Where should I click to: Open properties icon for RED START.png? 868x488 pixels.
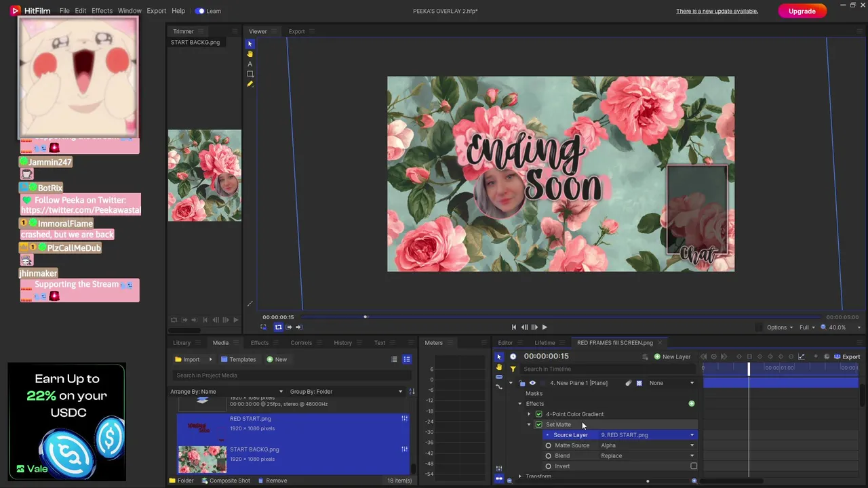(405, 419)
